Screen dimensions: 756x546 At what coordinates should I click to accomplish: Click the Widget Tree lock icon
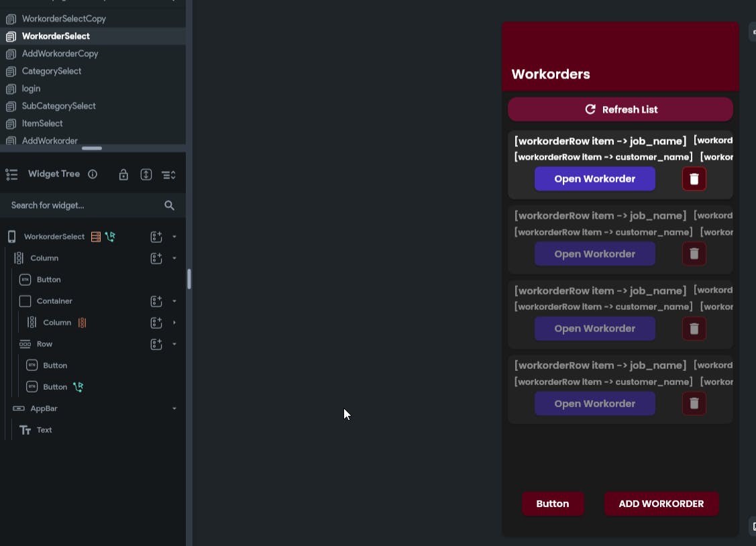pos(123,174)
